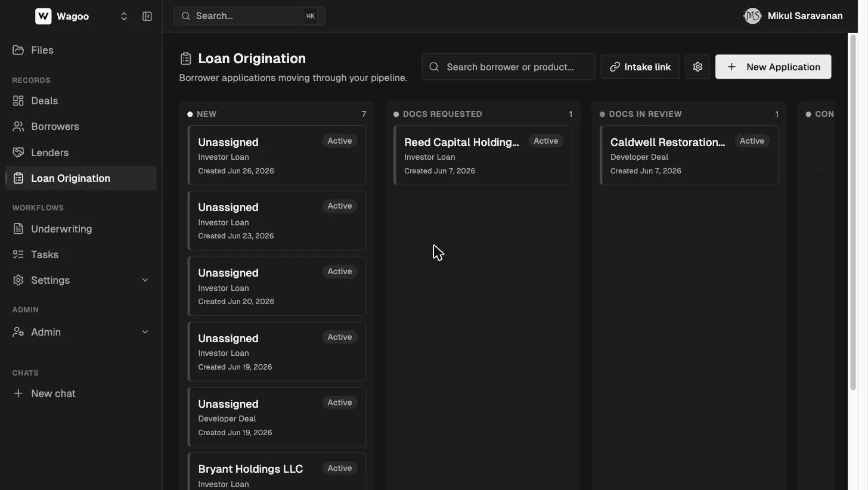The width and height of the screenshot is (868, 490).
Task: Click the Wagoo logo icon
Action: [44, 16]
